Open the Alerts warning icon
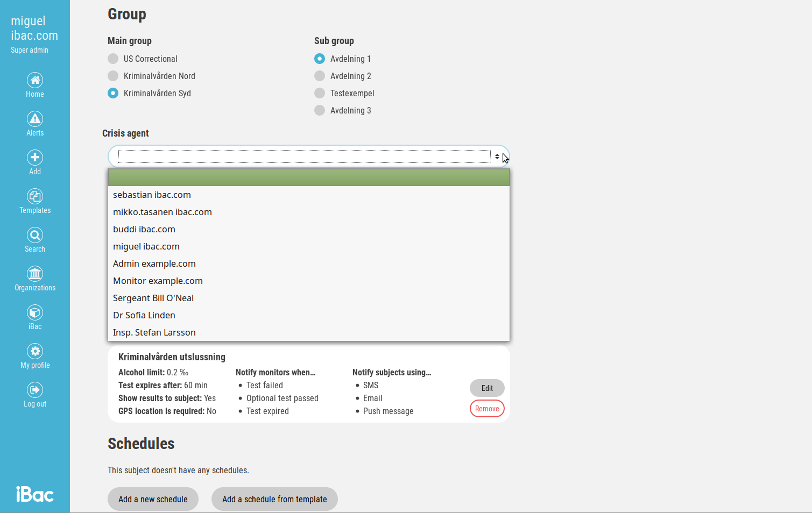Screen dimensions: 812x513 pos(35,119)
